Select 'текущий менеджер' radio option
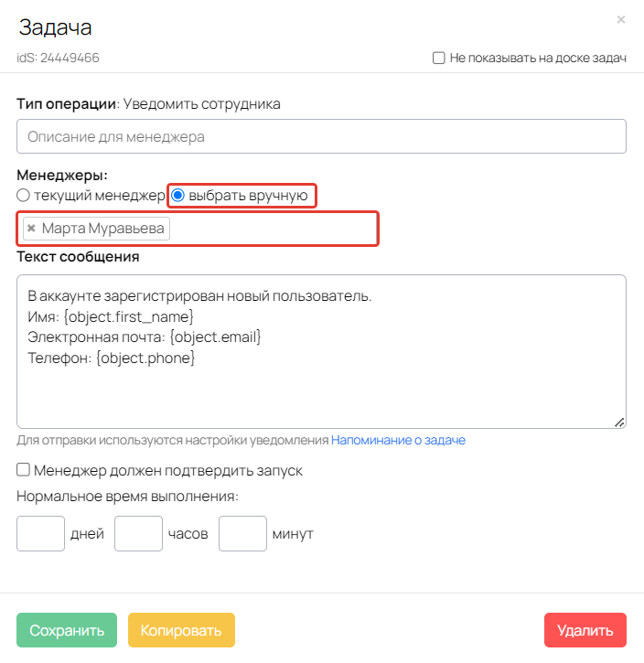 coord(24,195)
